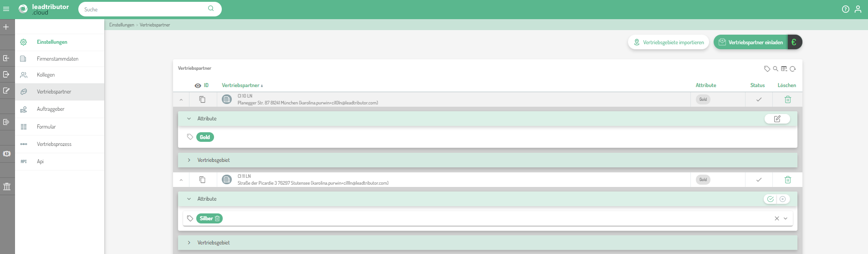Collapse the CI 11 LN partner row
This screenshot has width=868, height=254.
click(181, 180)
